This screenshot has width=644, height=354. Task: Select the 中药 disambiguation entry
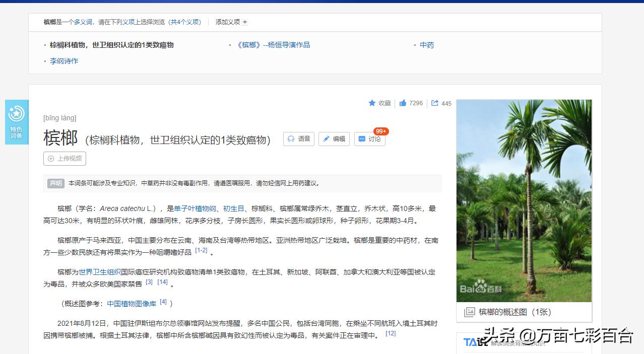[426, 45]
